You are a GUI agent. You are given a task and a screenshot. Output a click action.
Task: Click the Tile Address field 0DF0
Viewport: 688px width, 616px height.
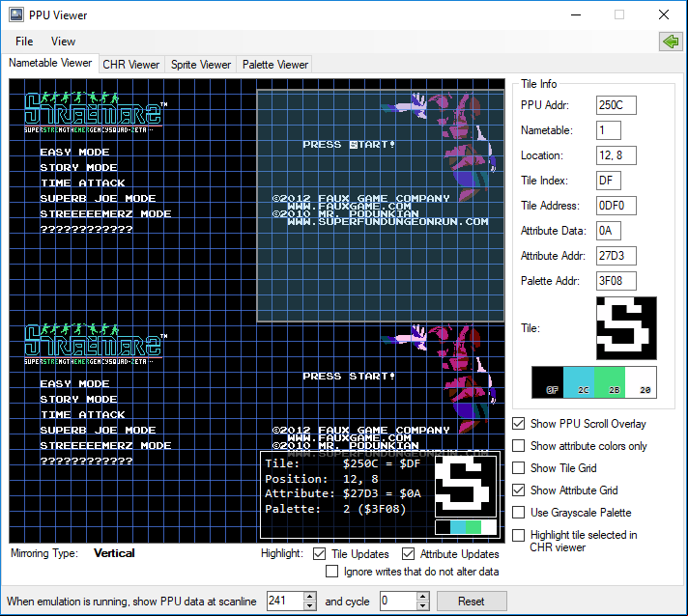616,206
